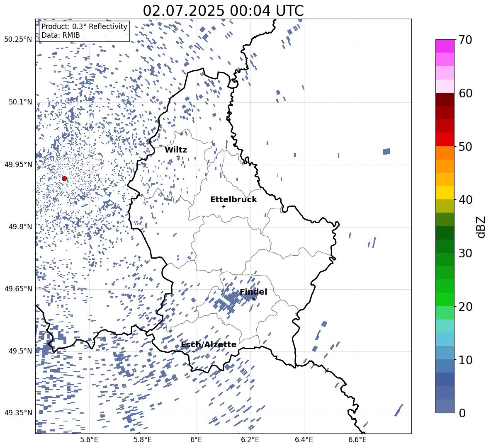
Task: Click longitude label 6.6°E
Action: 357,440
